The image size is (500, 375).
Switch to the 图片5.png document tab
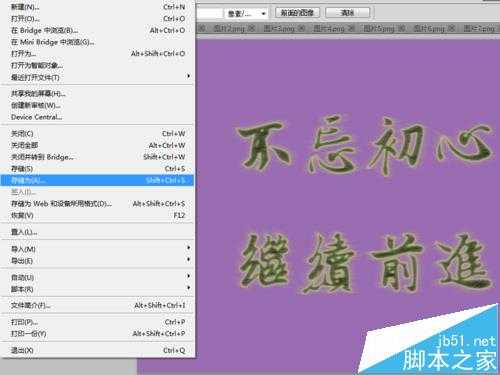tap(379, 29)
